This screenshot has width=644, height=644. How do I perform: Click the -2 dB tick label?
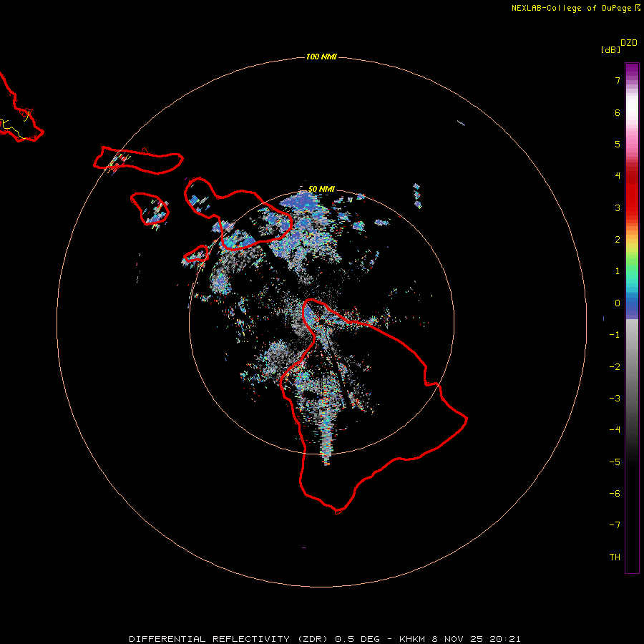point(615,367)
